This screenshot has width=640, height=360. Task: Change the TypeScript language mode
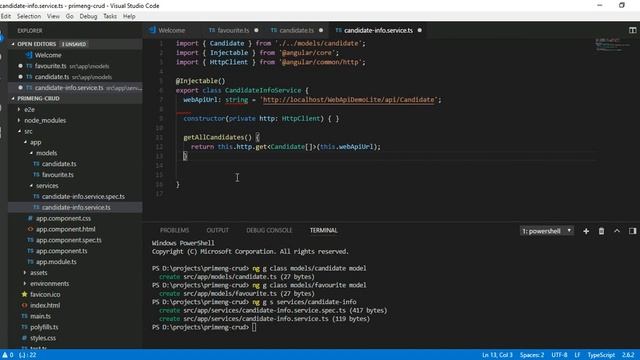(x=601, y=355)
